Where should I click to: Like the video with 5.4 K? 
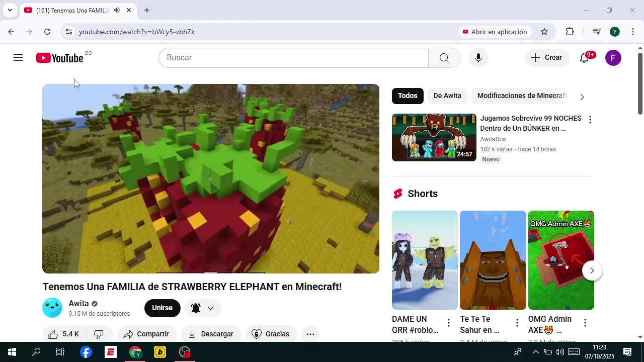coord(64,334)
